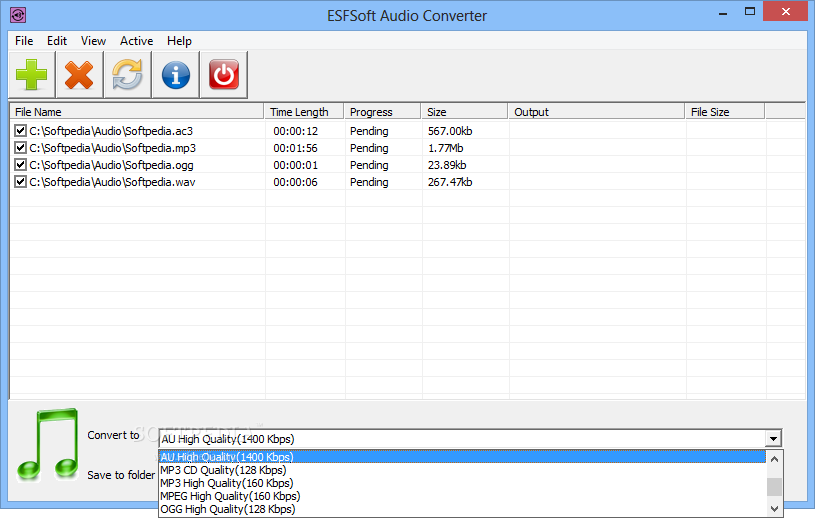
Task: Click the app icon in the title bar
Action: point(18,15)
